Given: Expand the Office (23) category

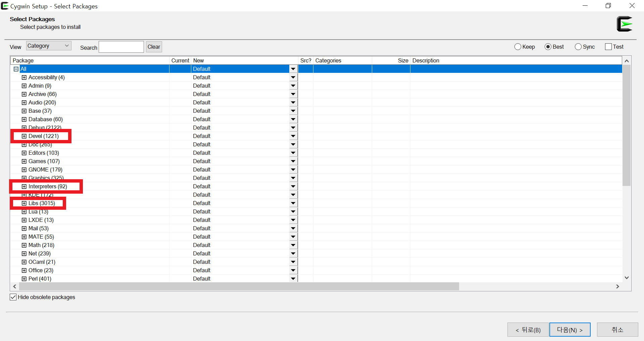Looking at the screenshot, I should coord(24,271).
